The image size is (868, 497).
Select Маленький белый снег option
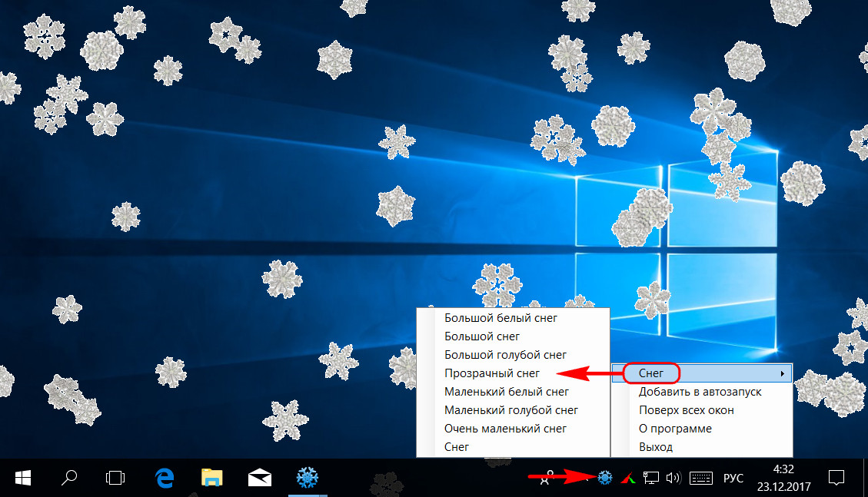coord(506,392)
